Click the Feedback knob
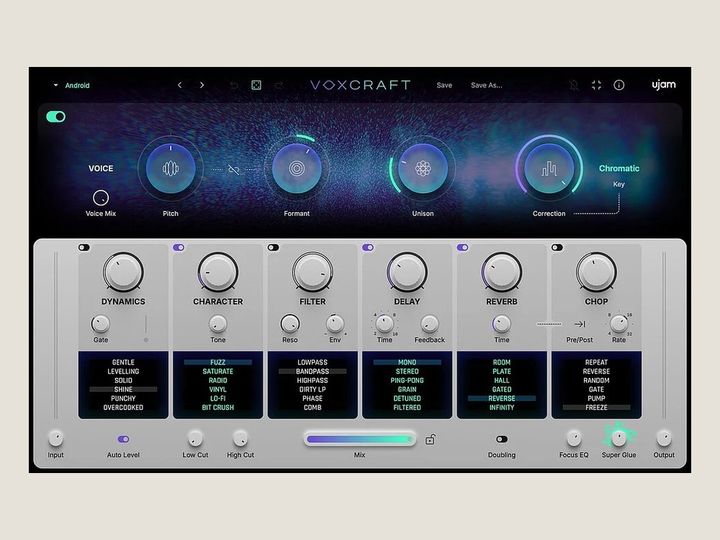Image resolution: width=720 pixels, height=540 pixels. (x=429, y=324)
